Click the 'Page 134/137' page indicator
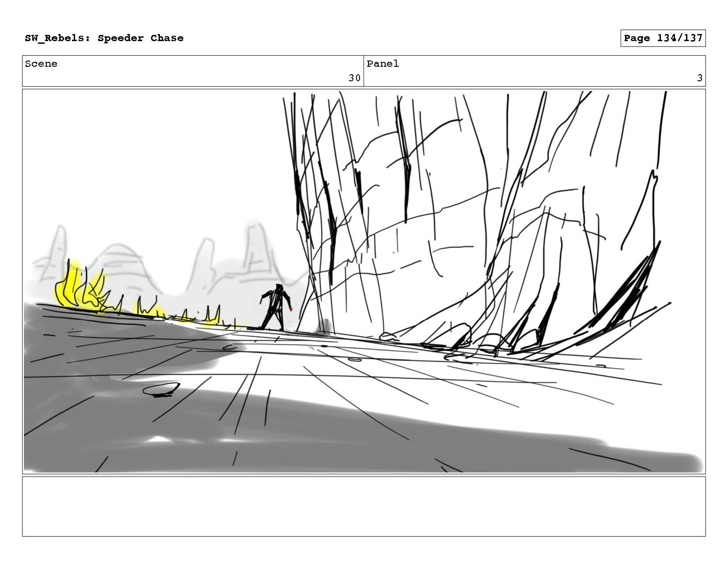Image resolution: width=728 pixels, height=564 pixels. 663,38
